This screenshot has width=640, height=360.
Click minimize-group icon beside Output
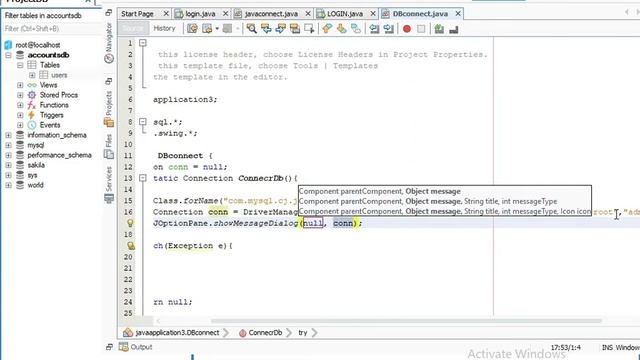[x=109, y=347]
